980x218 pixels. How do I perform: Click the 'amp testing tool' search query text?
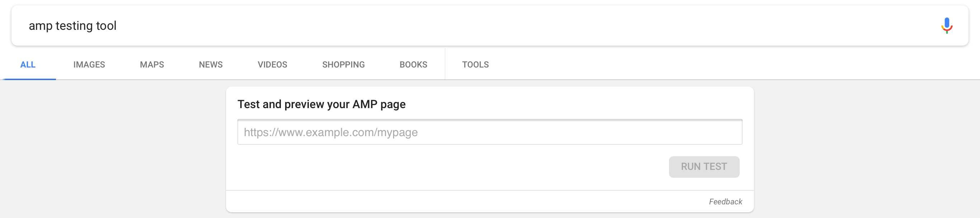coord(73,25)
